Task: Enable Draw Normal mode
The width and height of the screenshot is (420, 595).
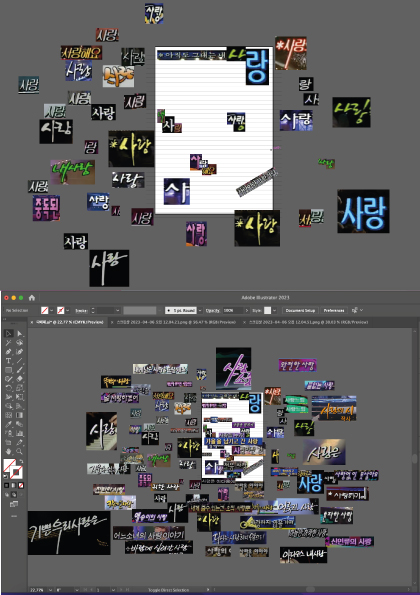Action: point(8,494)
